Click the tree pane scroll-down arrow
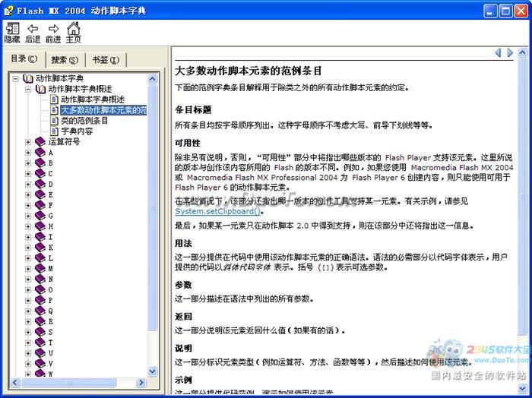This screenshot has height=398, width=532. [153, 371]
